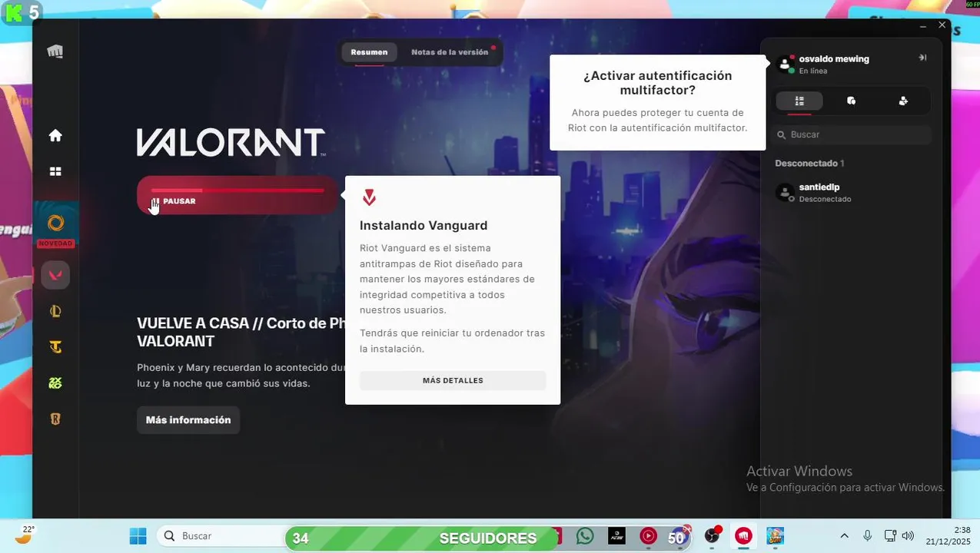Open the chat messages tab icon

tap(851, 101)
